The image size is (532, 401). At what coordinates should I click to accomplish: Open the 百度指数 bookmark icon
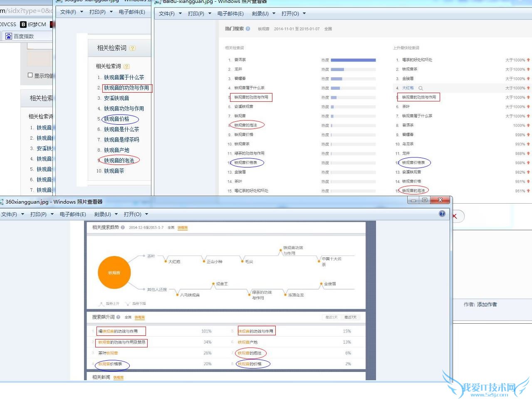[8, 36]
